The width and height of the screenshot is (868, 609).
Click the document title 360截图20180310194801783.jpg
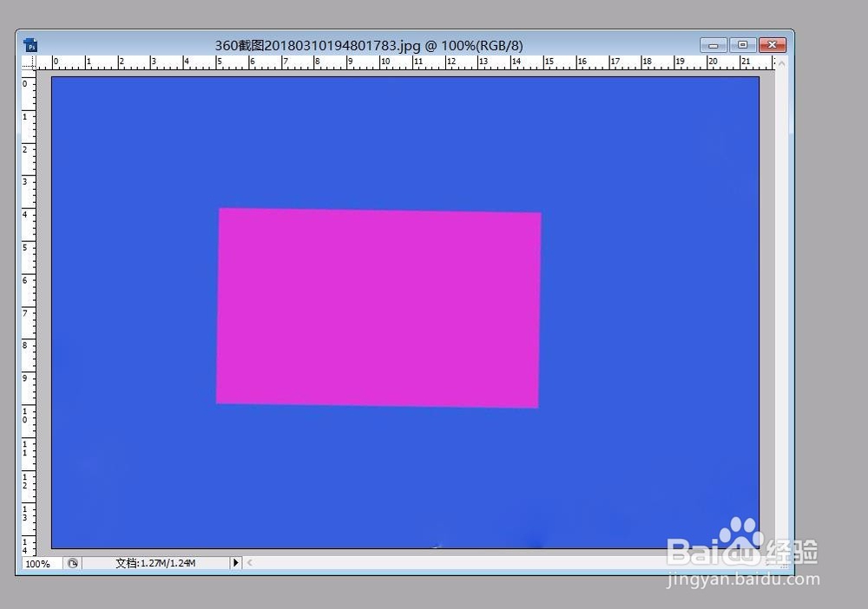(x=317, y=45)
